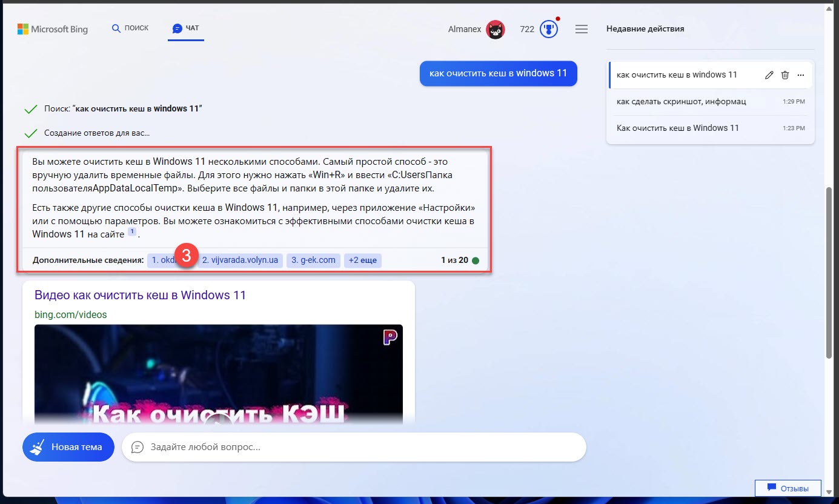Screen dimensions: 839x504
Task: Open the bing.com/videos link
Action: click(x=70, y=314)
